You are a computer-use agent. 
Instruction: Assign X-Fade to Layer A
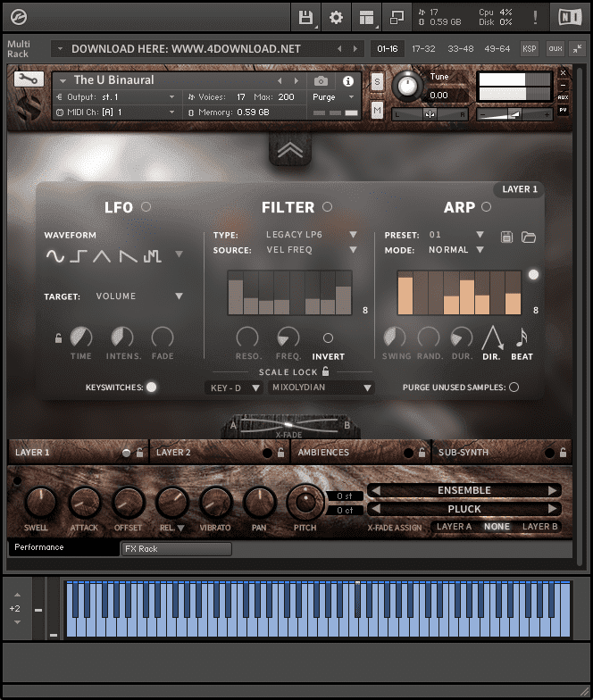click(454, 527)
